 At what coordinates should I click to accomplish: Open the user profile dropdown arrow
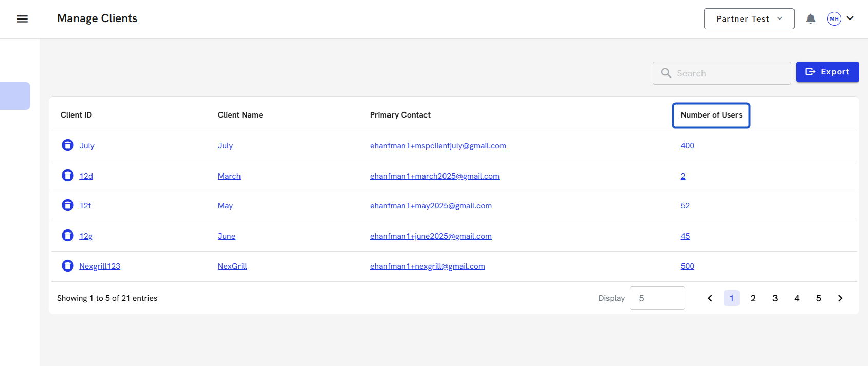[850, 18]
